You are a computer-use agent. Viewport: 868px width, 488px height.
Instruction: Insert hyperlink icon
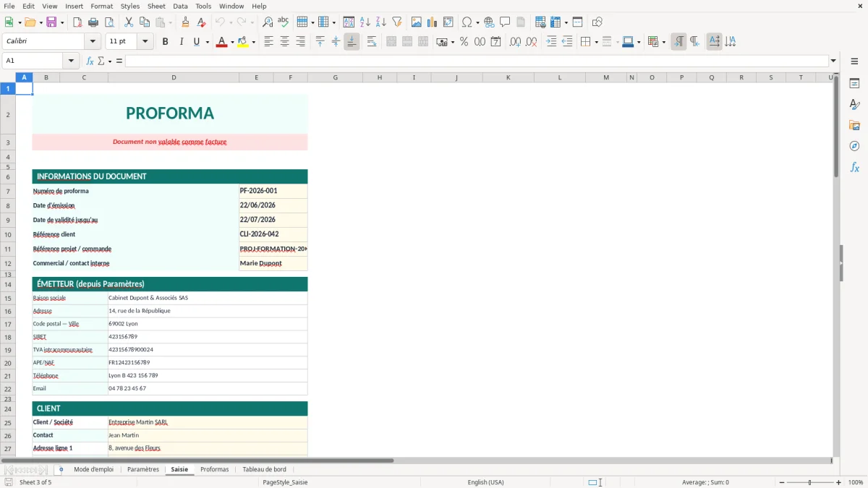coord(490,22)
